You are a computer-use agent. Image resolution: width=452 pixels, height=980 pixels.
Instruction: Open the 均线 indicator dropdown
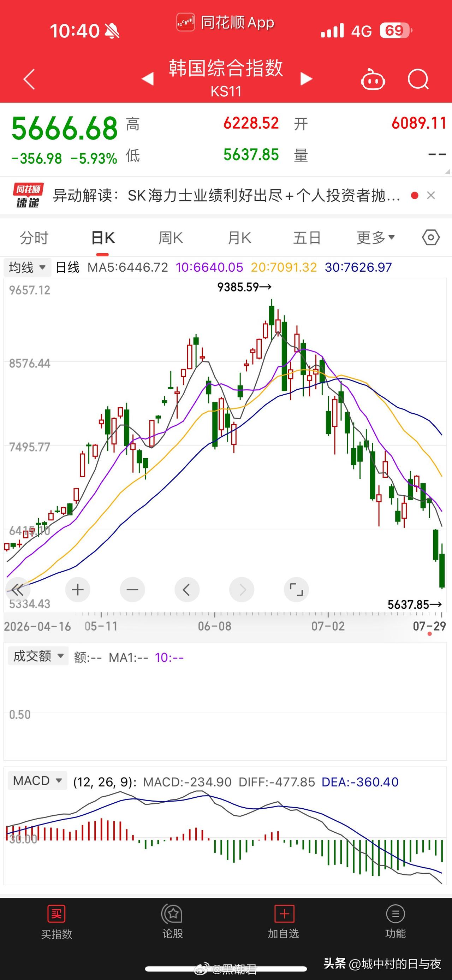pos(28,267)
